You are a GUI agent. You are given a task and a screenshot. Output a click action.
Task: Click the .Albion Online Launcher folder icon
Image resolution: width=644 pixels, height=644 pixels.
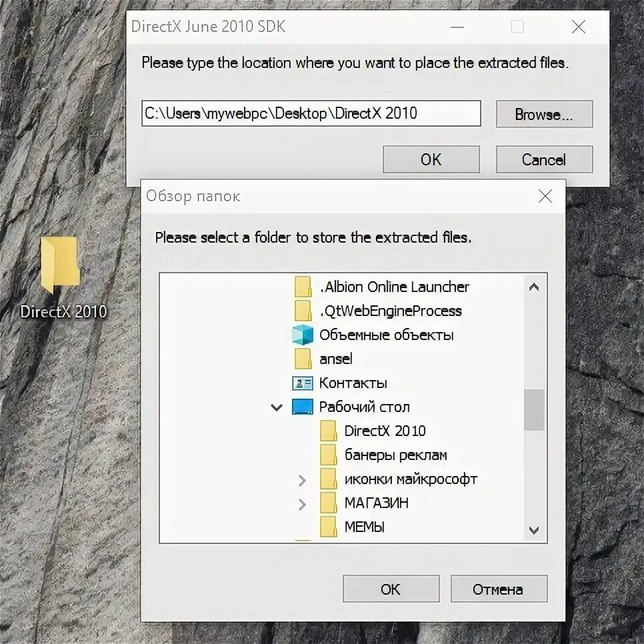pyautogui.click(x=303, y=287)
